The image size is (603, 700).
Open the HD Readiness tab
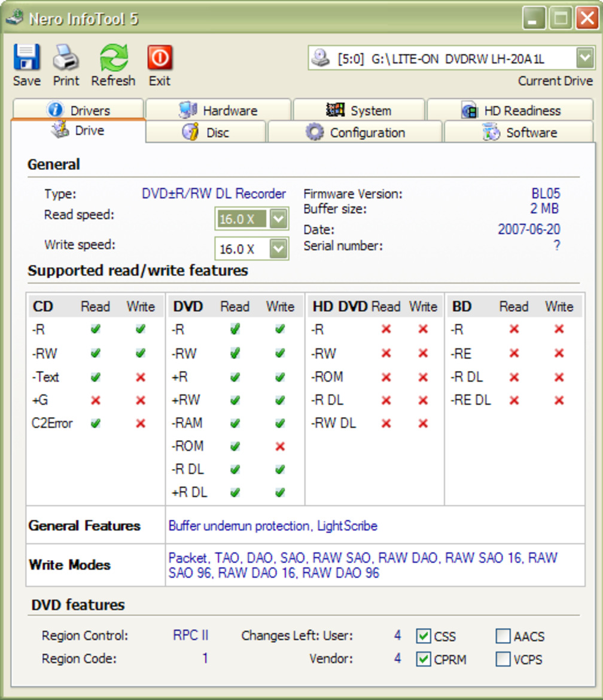pos(510,109)
